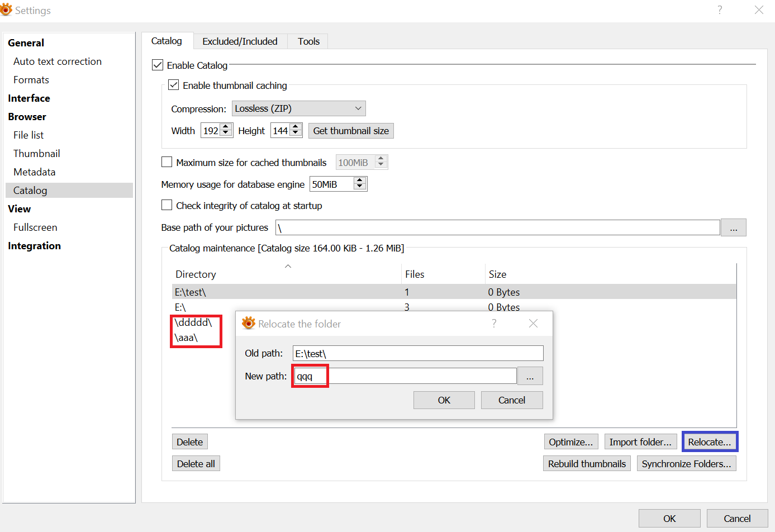Open Auto text correction settings
Viewport: 775px width, 532px height.
coord(58,61)
